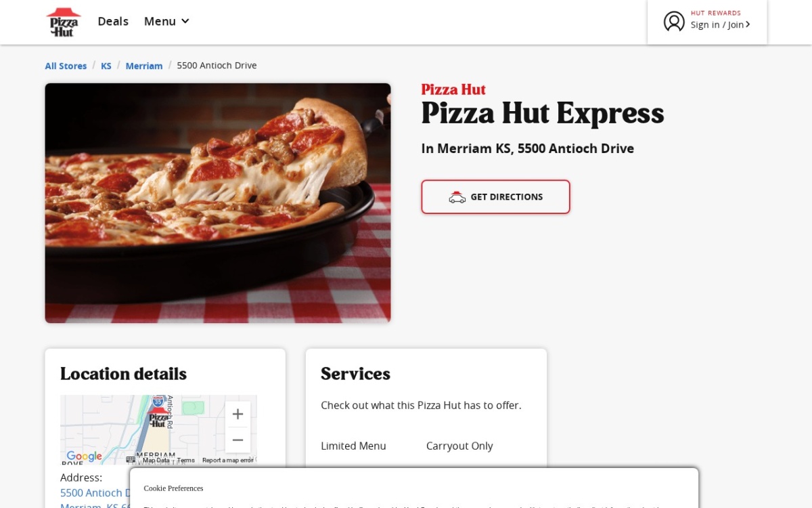The width and height of the screenshot is (812, 508).
Task: Click the red Pizza Hut brand text
Action: pyautogui.click(x=453, y=89)
